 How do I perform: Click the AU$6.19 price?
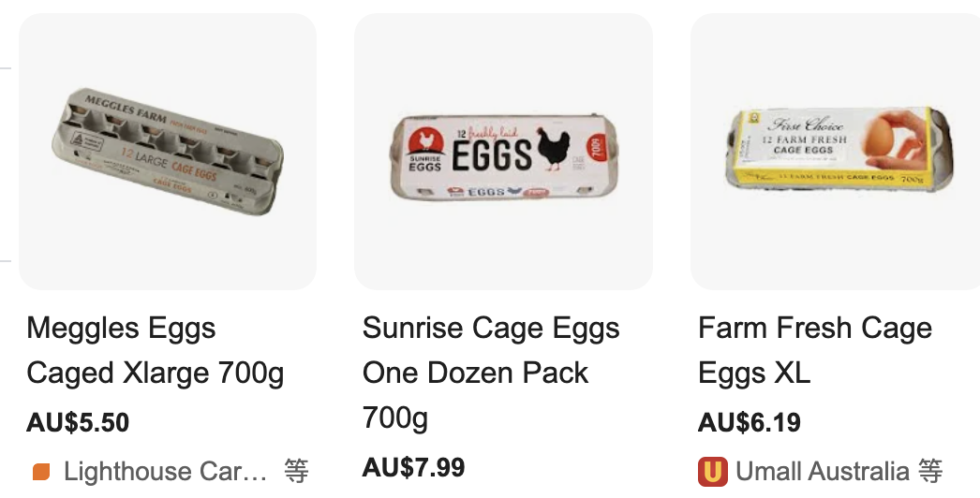(750, 422)
